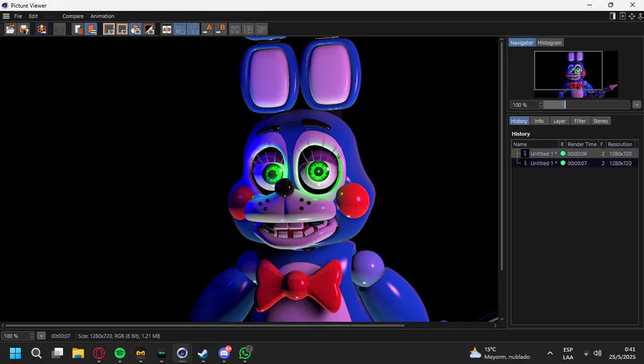Screen dimensions: 644x364
Task: Click the middle greyed-out compare icon
Action: coord(248,29)
